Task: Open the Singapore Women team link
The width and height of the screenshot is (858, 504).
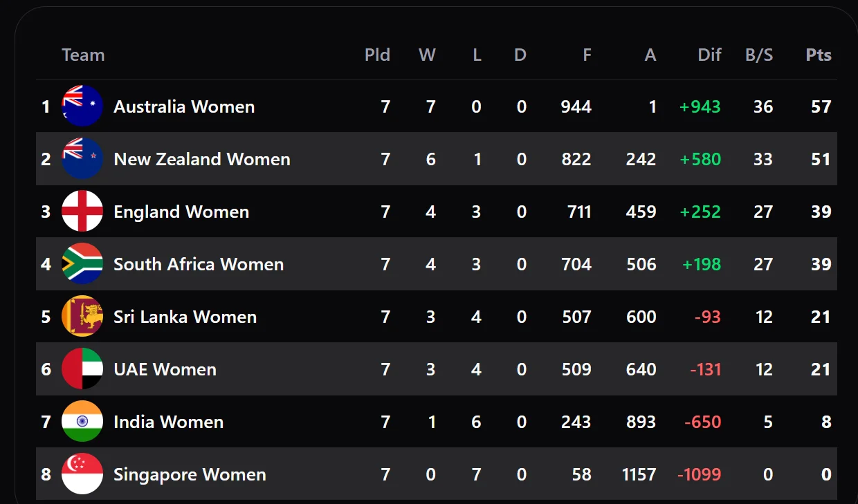Action: pos(190,474)
